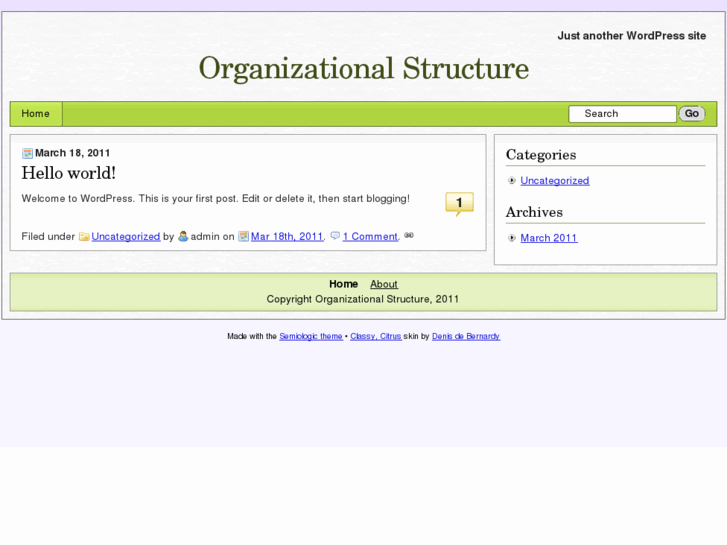
Task: Click the permalink chain icon after 1 Comment
Action: (409, 236)
